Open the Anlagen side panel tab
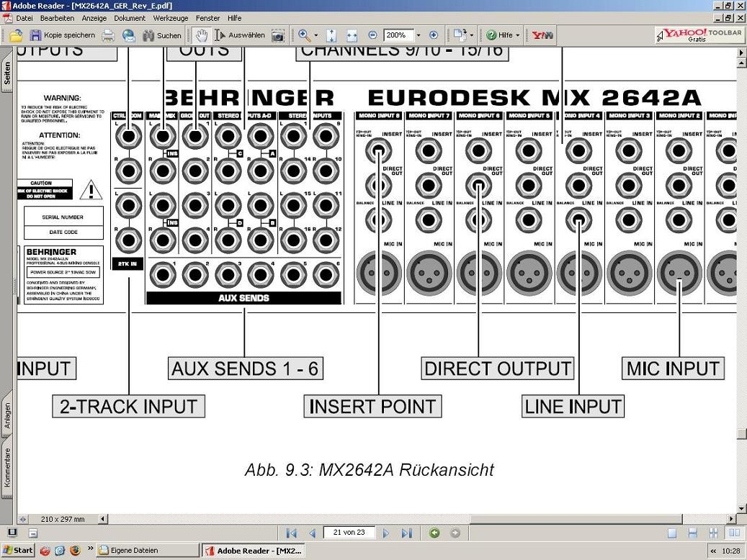Image resolution: width=747 pixels, height=560 pixels. (6, 415)
